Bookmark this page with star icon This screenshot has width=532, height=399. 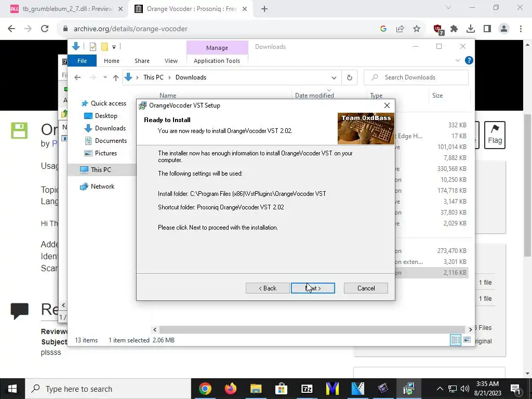pyautogui.click(x=417, y=29)
